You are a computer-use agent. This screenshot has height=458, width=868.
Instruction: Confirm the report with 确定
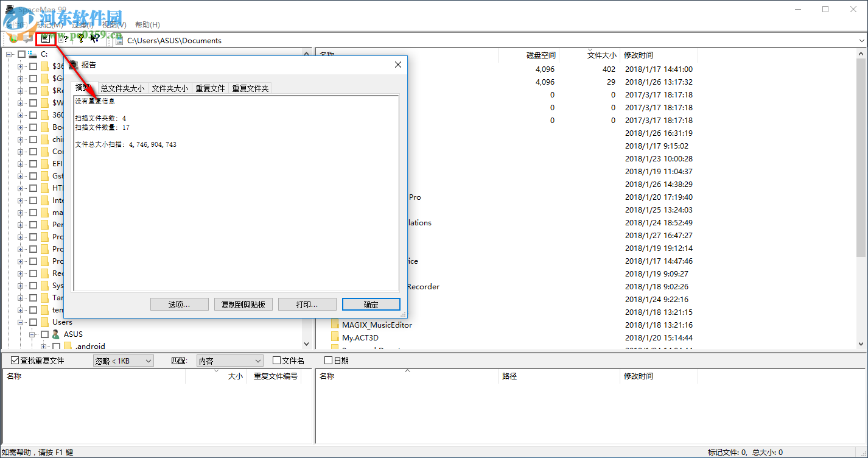(x=371, y=305)
